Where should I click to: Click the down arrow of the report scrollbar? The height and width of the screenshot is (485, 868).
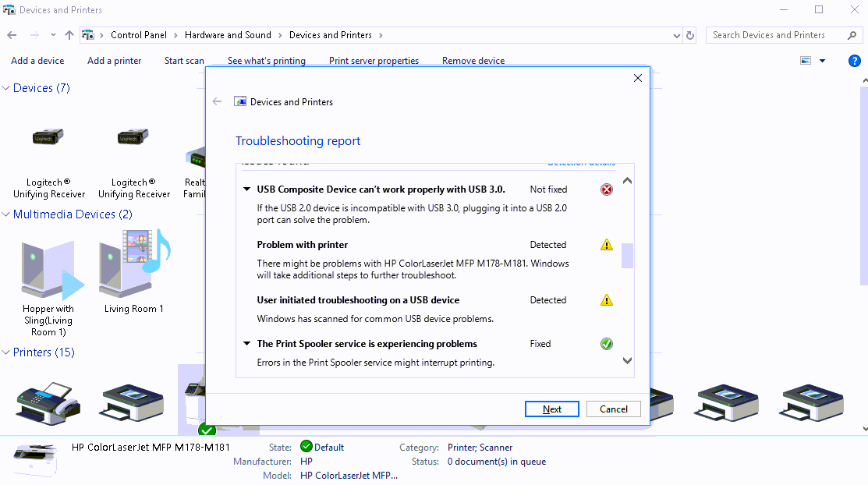click(x=627, y=359)
